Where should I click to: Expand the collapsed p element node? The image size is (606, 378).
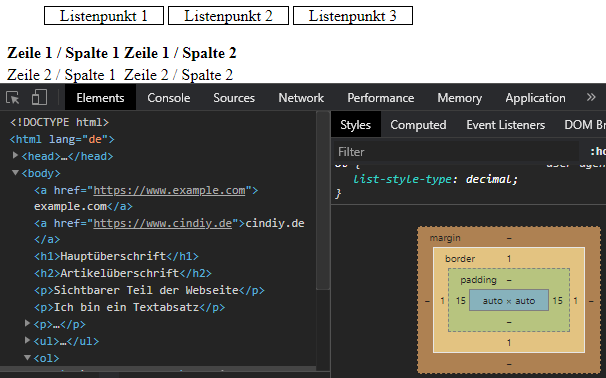click(x=27, y=323)
